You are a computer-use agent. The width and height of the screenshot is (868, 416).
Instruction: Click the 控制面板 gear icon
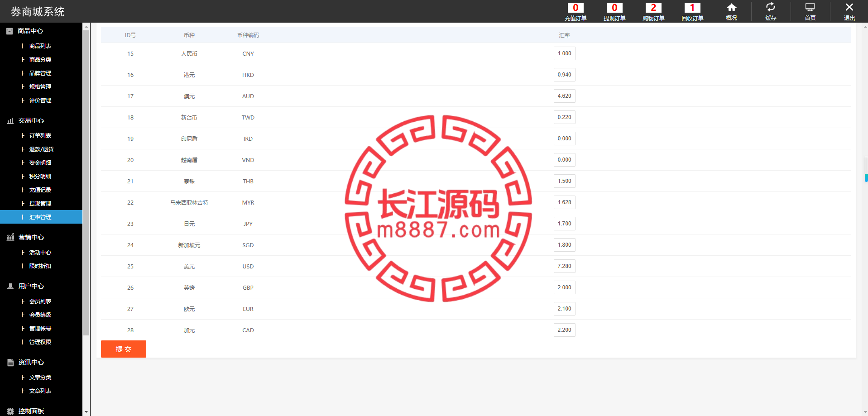click(x=10, y=411)
